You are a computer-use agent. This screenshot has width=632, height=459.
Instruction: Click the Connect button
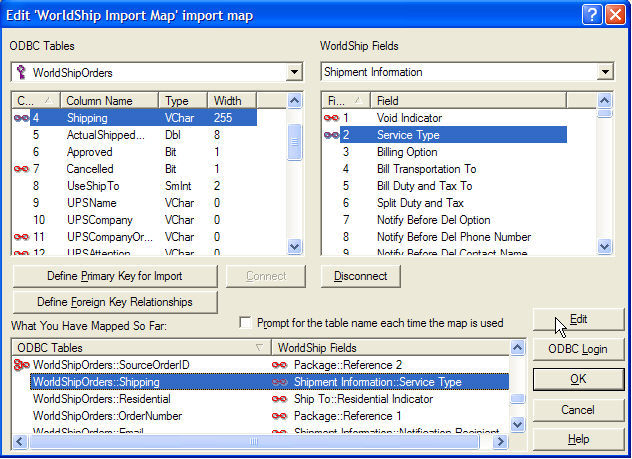click(266, 276)
